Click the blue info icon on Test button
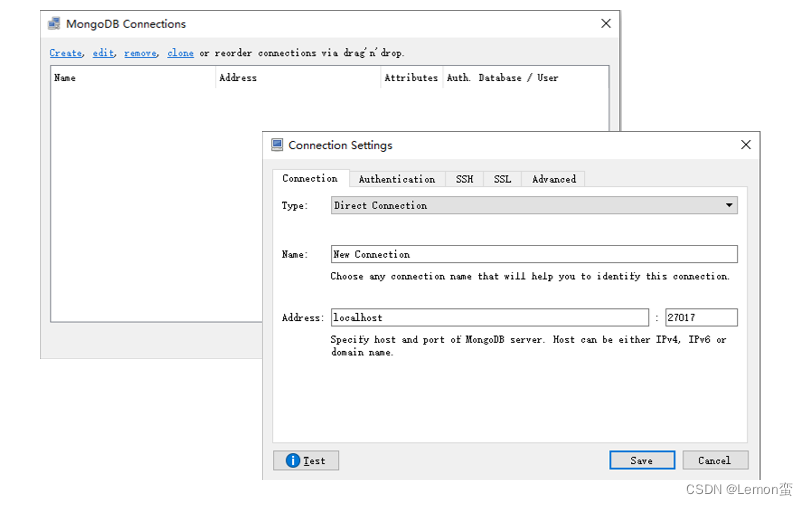The height and width of the screenshot is (506, 808). click(293, 460)
